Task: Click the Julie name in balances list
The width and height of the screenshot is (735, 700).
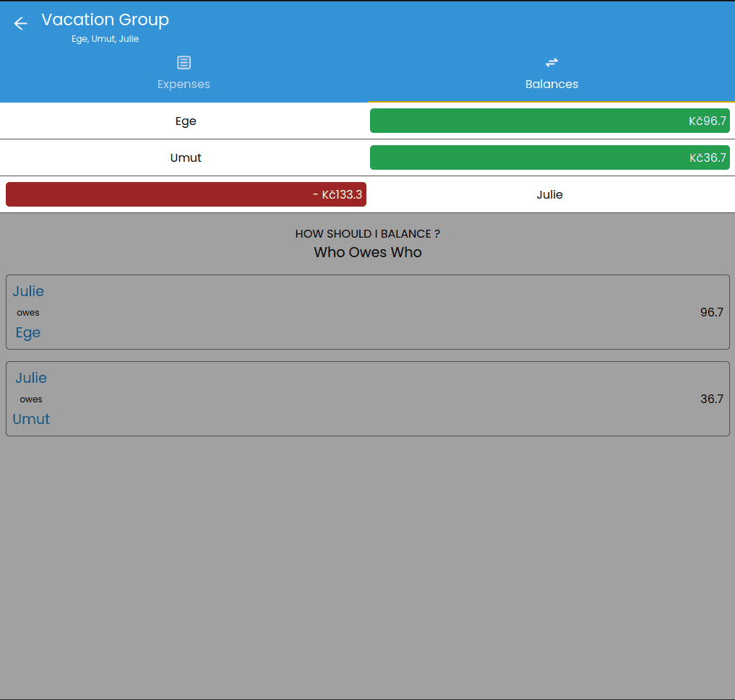Action: 549,194
